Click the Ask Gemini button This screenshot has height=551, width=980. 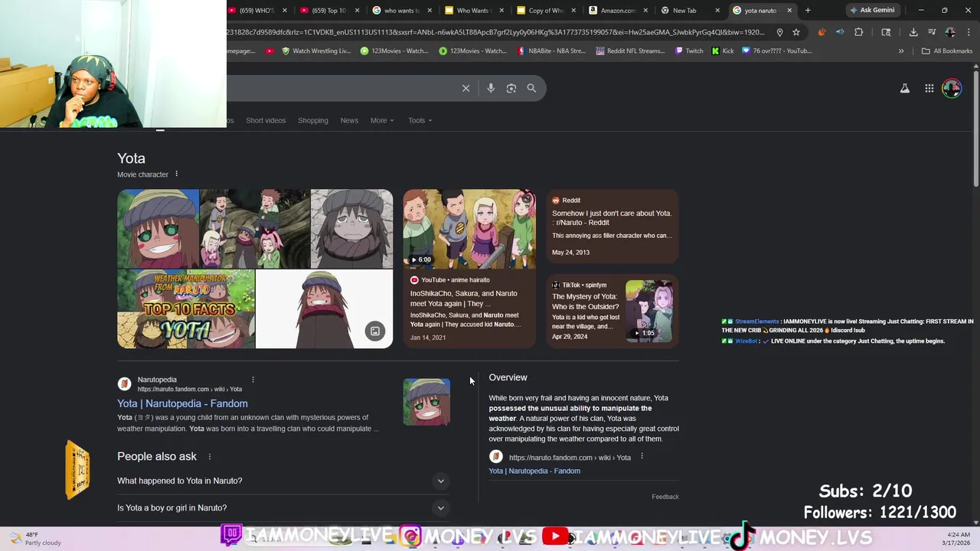coord(871,11)
